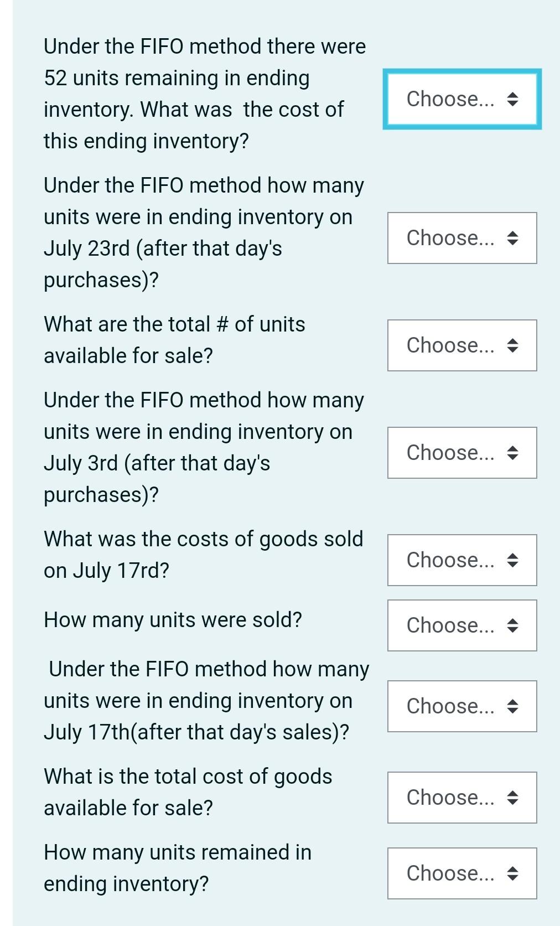Open the July 3rd ending inventory dropdown

pyautogui.click(x=461, y=453)
